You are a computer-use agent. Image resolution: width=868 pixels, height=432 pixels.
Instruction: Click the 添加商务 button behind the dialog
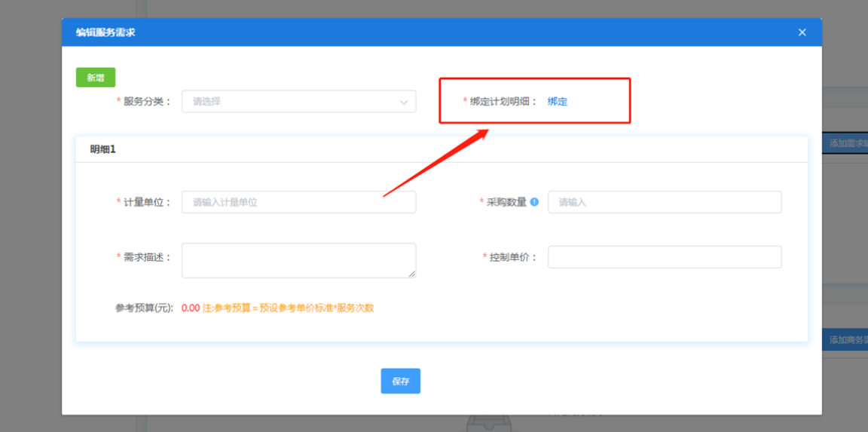[x=844, y=340]
